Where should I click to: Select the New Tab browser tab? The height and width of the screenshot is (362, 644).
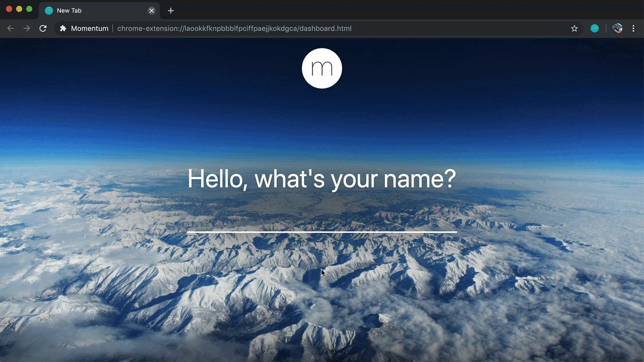[100, 11]
